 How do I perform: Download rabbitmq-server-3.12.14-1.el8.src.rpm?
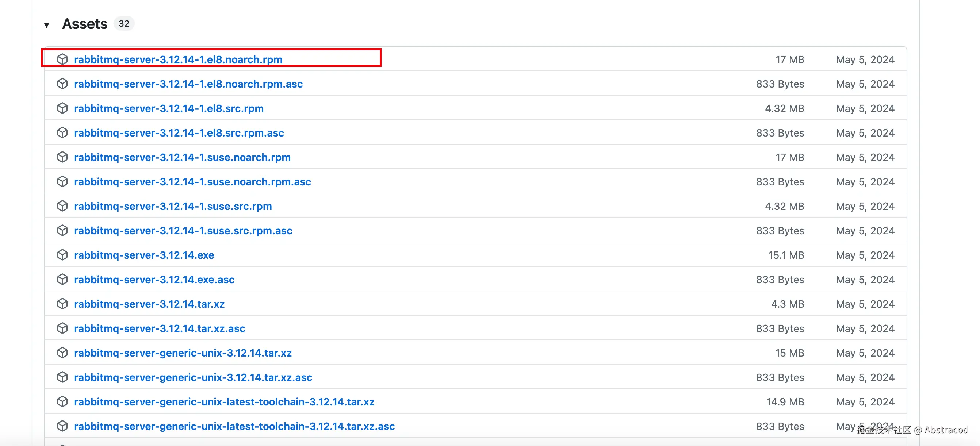click(169, 109)
